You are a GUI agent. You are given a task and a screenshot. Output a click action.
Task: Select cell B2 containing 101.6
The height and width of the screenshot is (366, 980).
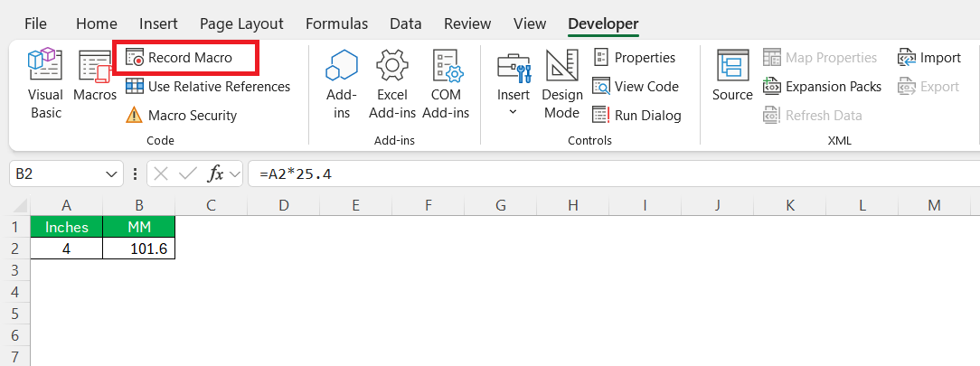click(138, 249)
